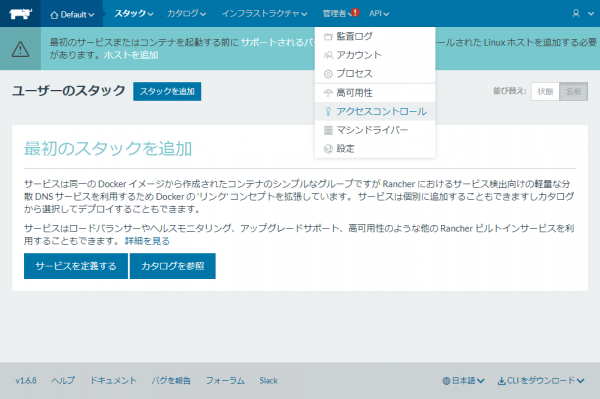Click the サービスを定義する button
This screenshot has width=600, height=399.
tap(76, 266)
